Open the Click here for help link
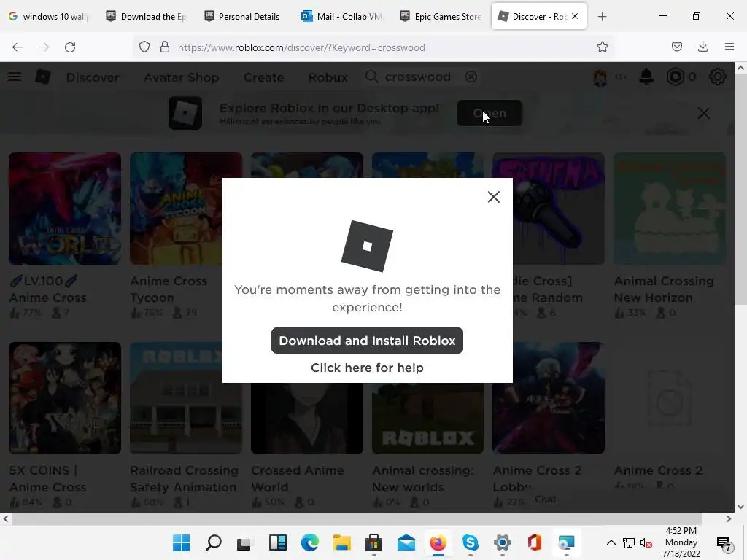This screenshot has width=747, height=560. pyautogui.click(x=367, y=367)
